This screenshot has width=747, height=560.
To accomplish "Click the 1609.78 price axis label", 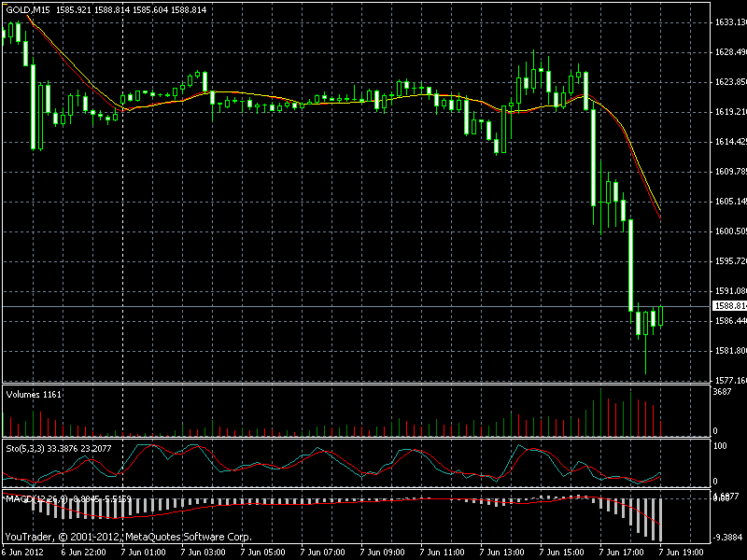I will tap(731, 172).
